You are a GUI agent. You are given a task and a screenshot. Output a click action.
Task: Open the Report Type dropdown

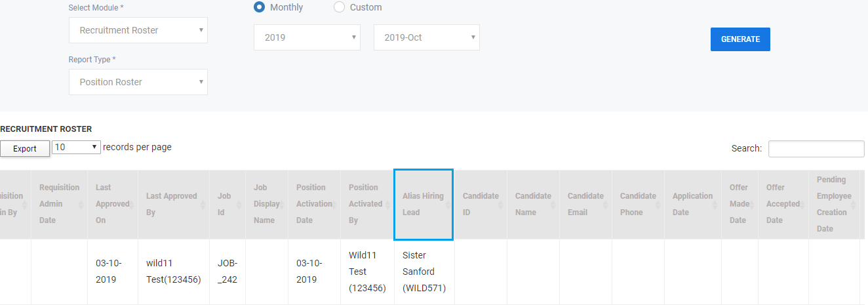pos(138,82)
